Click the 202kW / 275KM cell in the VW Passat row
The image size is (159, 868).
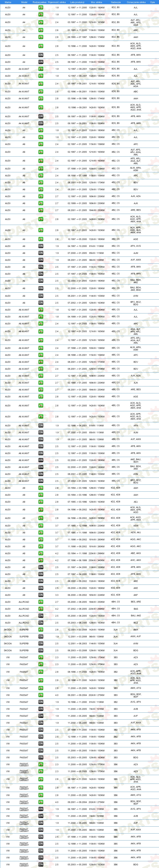96,695
